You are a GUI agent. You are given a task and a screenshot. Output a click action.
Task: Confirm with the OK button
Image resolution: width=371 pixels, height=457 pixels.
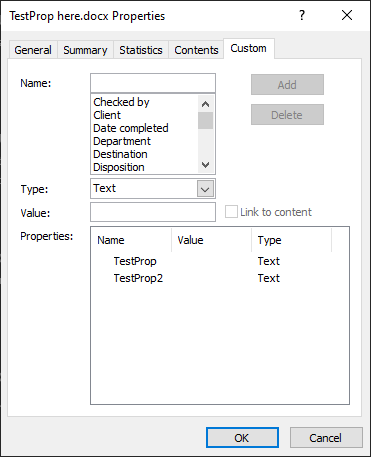click(x=242, y=438)
